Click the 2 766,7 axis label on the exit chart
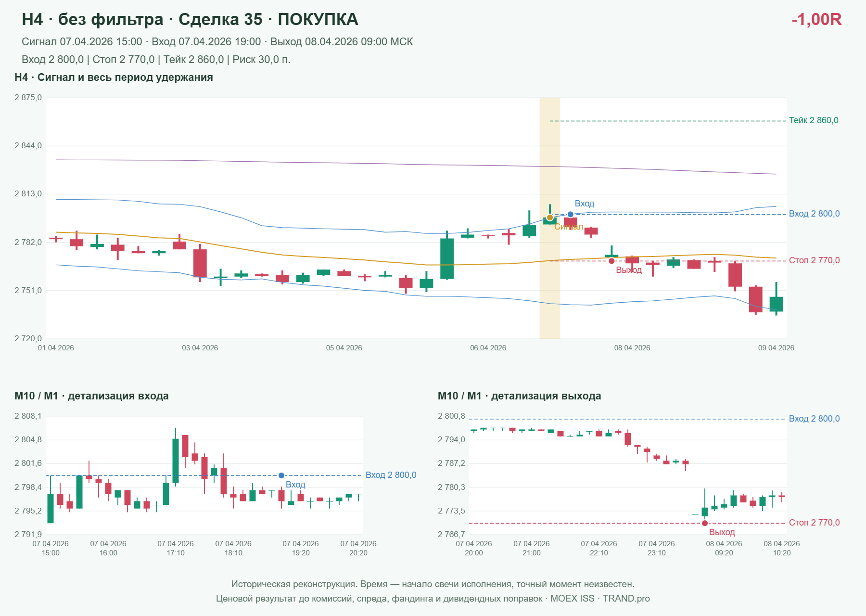This screenshot has height=616, width=866. (451, 534)
